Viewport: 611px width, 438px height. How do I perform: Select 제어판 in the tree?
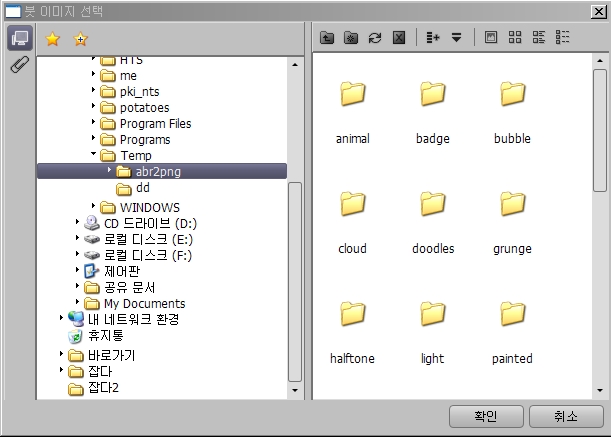tap(112, 271)
